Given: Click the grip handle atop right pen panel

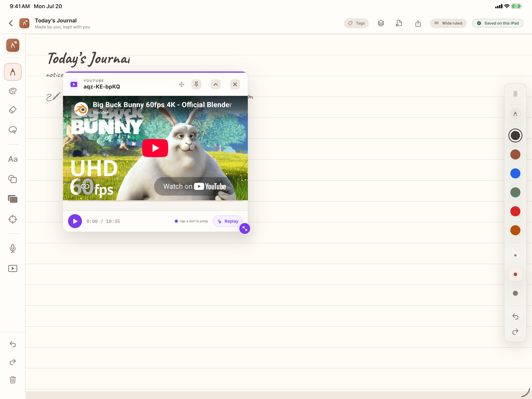Looking at the screenshot, I should point(515,94).
